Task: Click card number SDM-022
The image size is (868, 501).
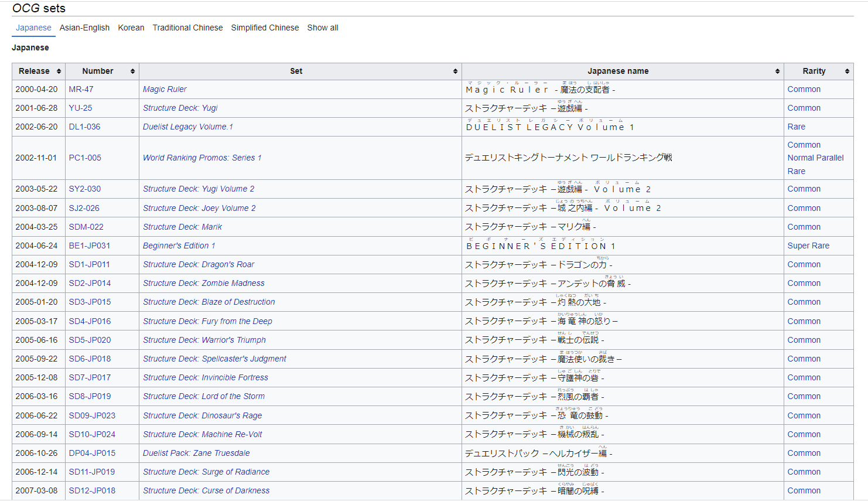Action: (x=86, y=227)
